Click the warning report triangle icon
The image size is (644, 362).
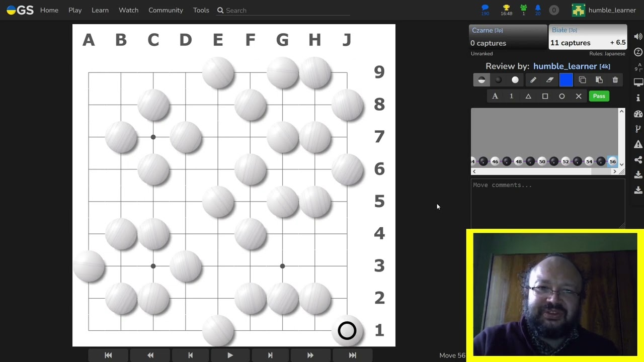638,144
